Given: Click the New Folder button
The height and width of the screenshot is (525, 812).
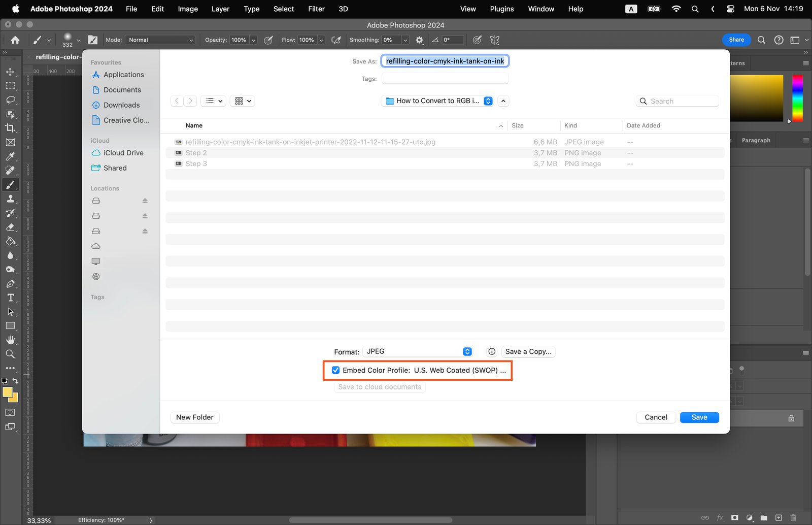Looking at the screenshot, I should (x=194, y=417).
